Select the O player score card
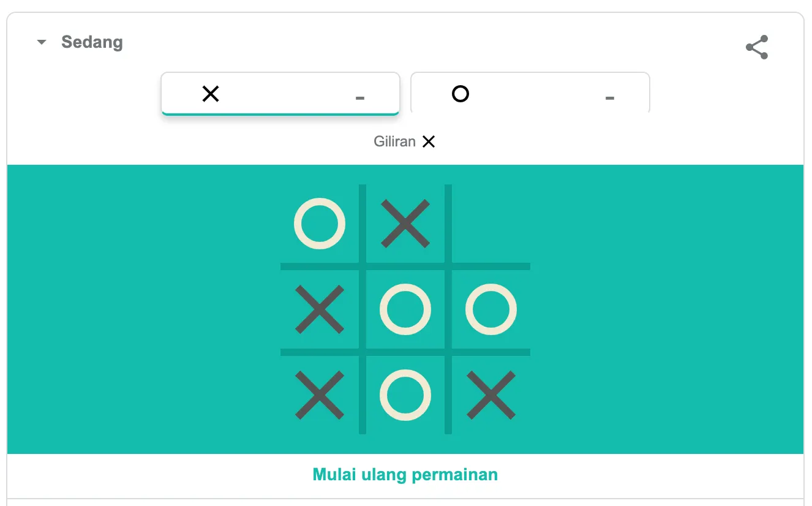 (530, 94)
